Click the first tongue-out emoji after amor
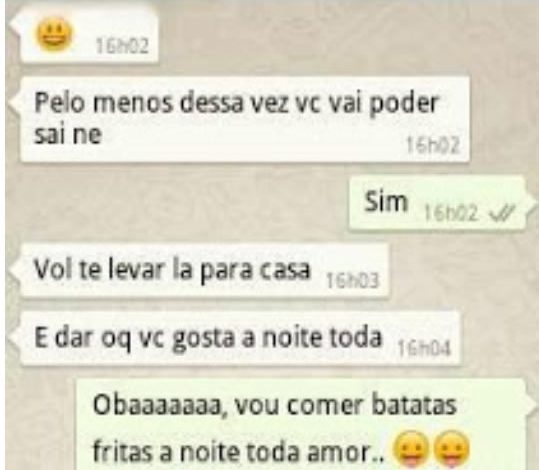The image size is (539, 470). point(411,449)
